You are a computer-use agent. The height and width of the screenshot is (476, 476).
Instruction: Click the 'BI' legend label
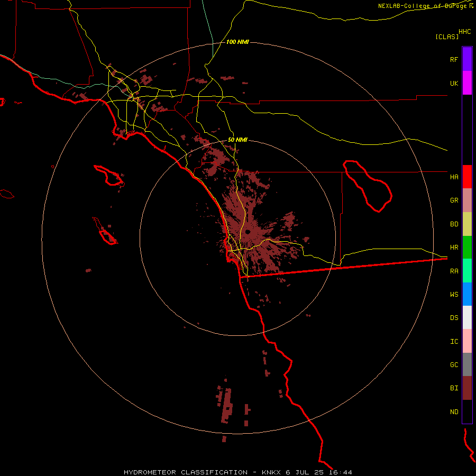point(454,388)
